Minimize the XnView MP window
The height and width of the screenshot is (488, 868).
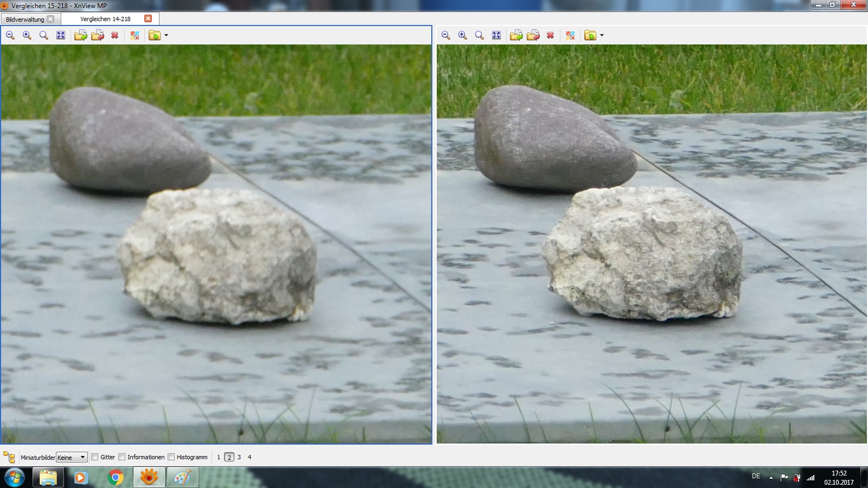[x=819, y=4]
